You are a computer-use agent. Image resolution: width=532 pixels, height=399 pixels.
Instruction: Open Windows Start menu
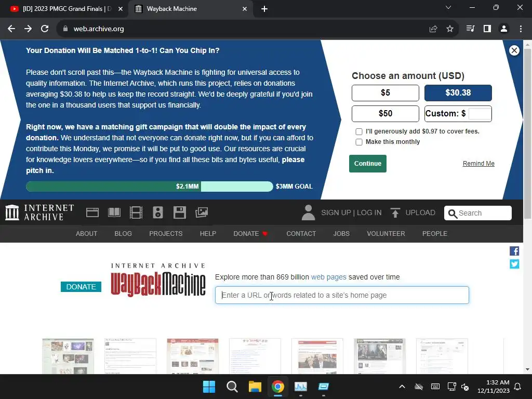click(x=209, y=387)
